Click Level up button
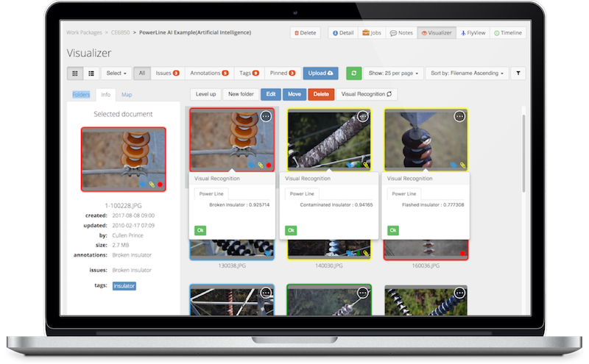Screen dimensions: 589x364 (205, 94)
